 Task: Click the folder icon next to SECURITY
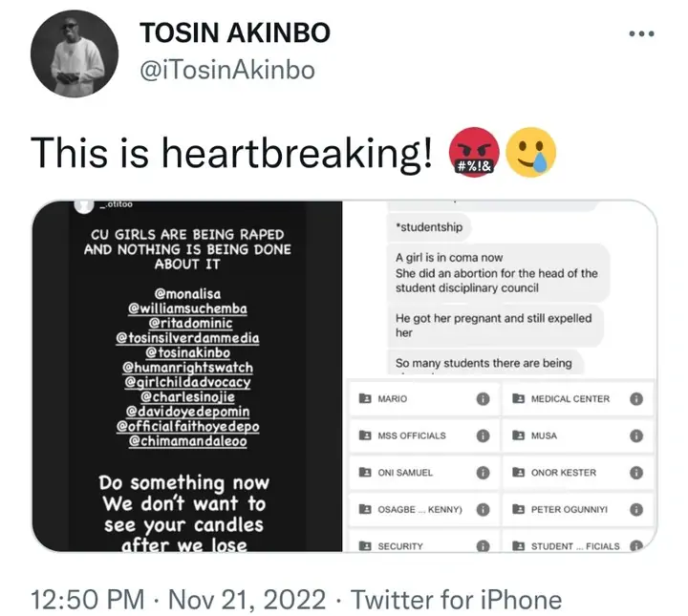coord(364,546)
